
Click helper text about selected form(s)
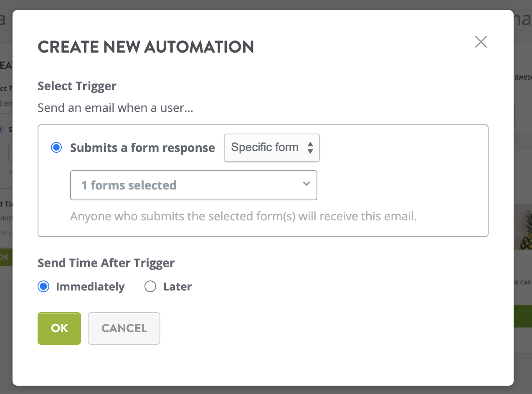click(243, 217)
